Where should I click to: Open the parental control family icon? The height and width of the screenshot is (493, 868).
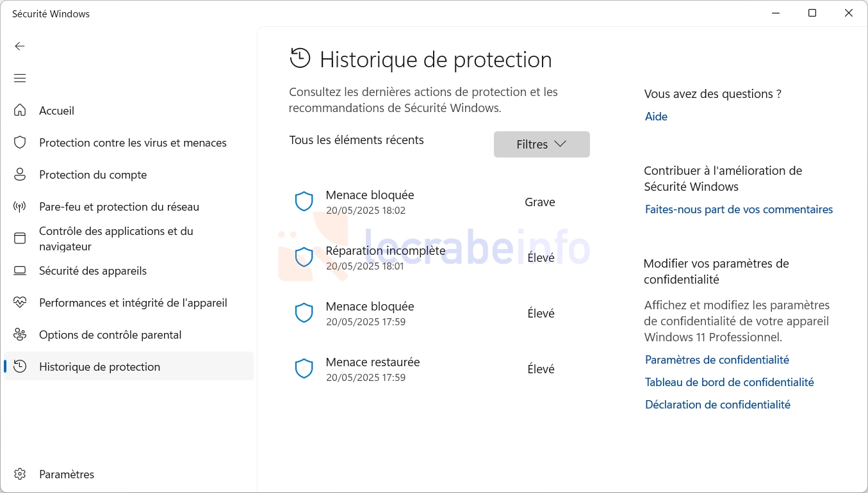point(20,334)
